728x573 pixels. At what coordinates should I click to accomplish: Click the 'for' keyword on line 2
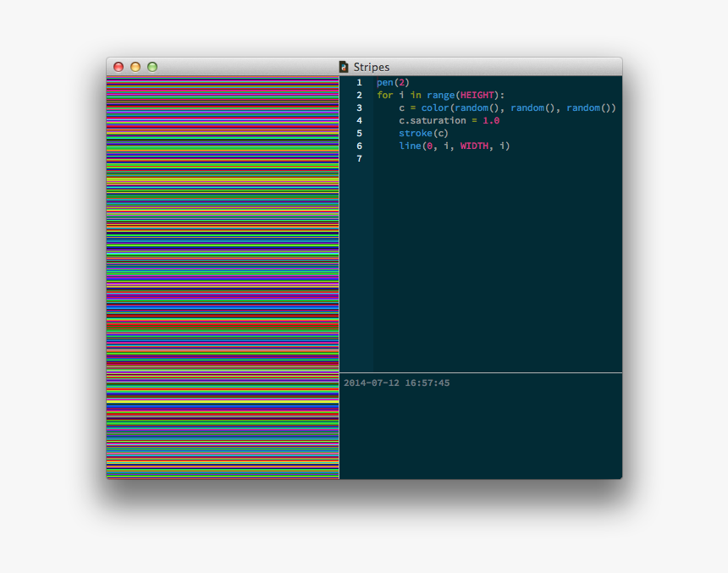(384, 95)
